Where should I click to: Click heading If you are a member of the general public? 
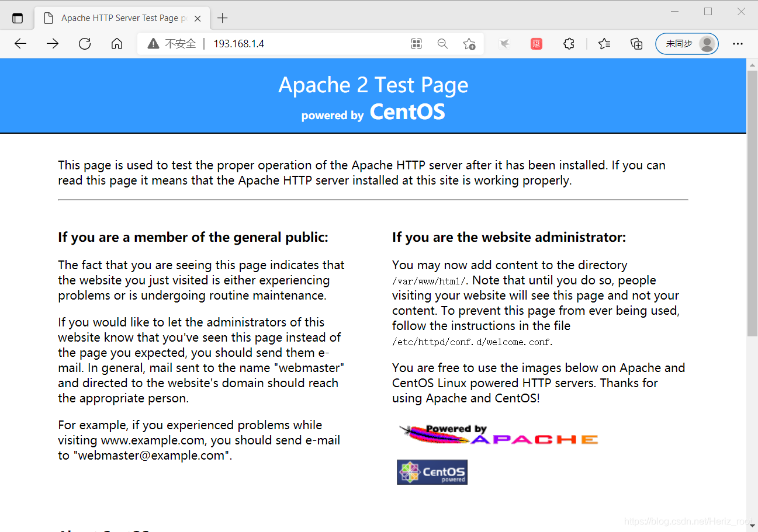(x=193, y=237)
